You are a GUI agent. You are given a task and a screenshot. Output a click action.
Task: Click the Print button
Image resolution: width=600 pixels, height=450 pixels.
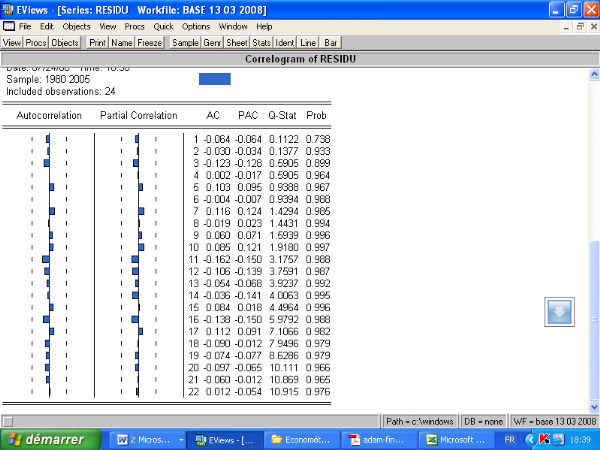coord(98,42)
